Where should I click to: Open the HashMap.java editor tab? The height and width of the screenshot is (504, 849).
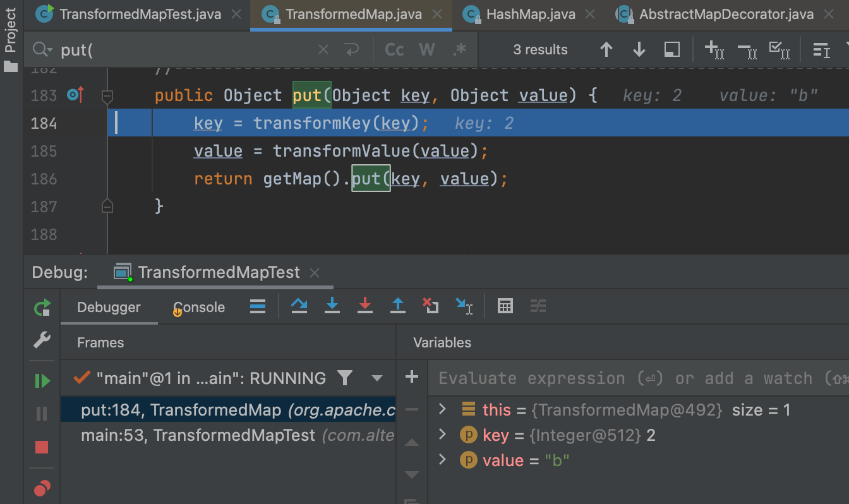[x=519, y=14]
